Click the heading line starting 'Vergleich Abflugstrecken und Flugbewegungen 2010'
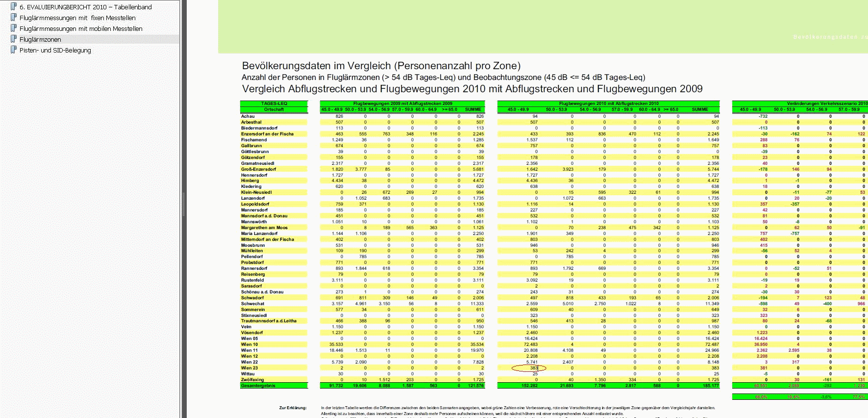The image size is (868, 418). coord(472,89)
